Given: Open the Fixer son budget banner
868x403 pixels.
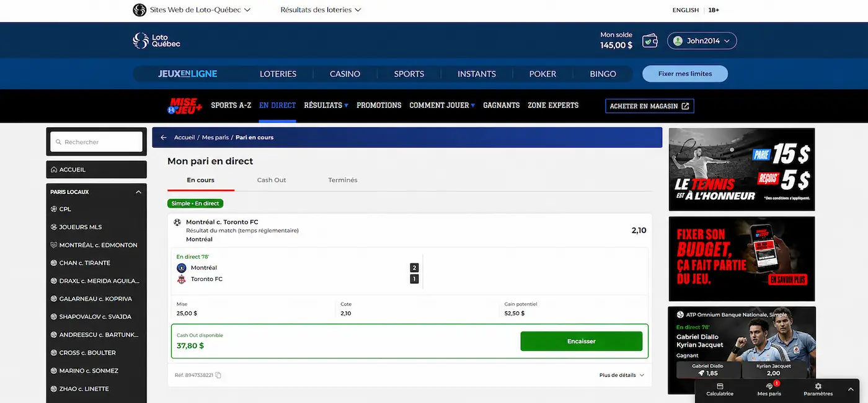Looking at the screenshot, I should tap(742, 259).
